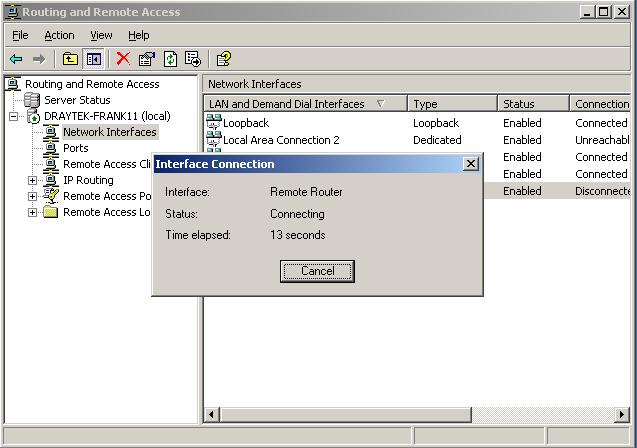Open the Help menu

tap(139, 35)
